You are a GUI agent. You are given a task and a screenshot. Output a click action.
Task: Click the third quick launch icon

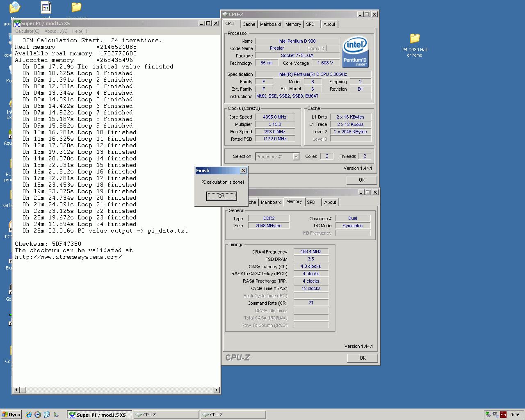pyautogui.click(x=47, y=415)
